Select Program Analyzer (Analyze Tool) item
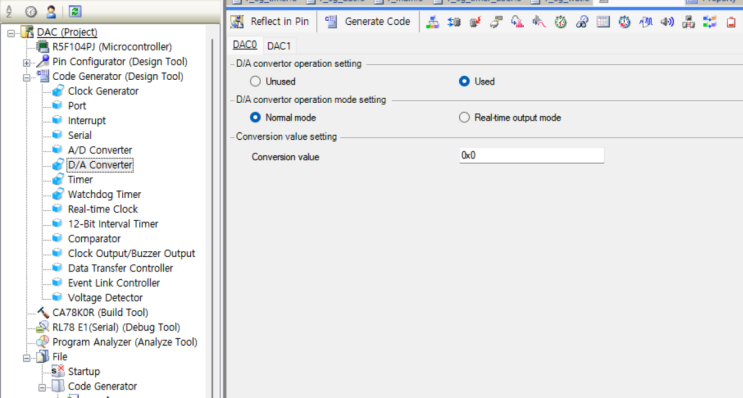 125,342
